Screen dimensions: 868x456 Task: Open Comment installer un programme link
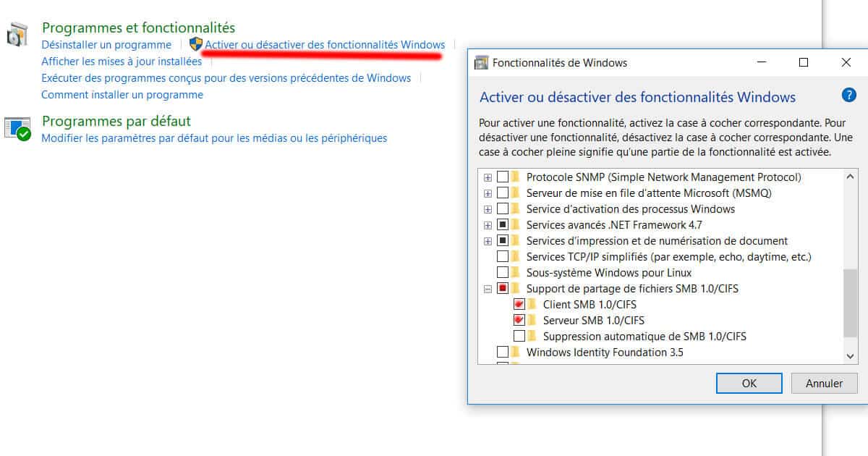122,94
